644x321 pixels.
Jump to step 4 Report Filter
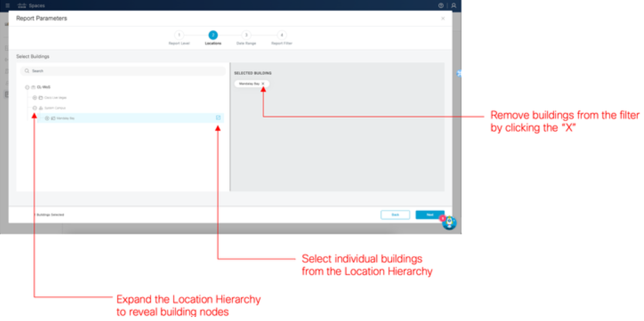(281, 35)
